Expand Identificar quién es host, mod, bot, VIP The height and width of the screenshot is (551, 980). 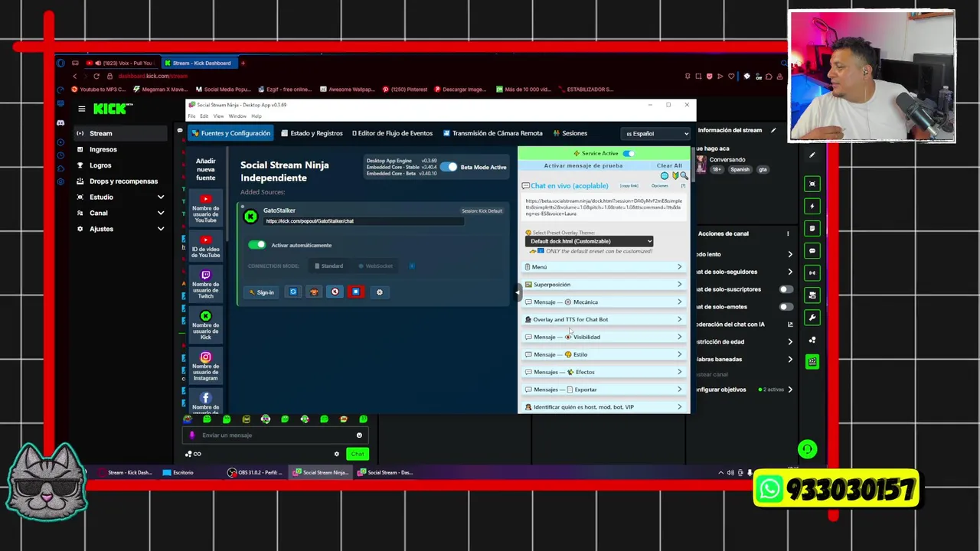coord(603,407)
